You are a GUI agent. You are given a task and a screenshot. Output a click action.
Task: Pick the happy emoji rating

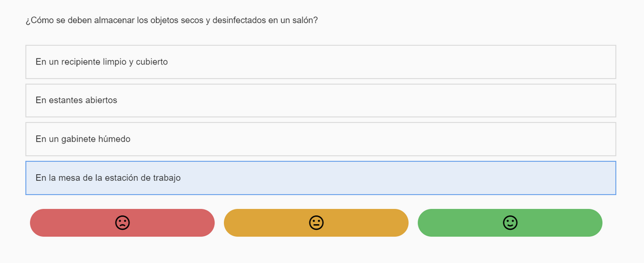click(x=510, y=223)
